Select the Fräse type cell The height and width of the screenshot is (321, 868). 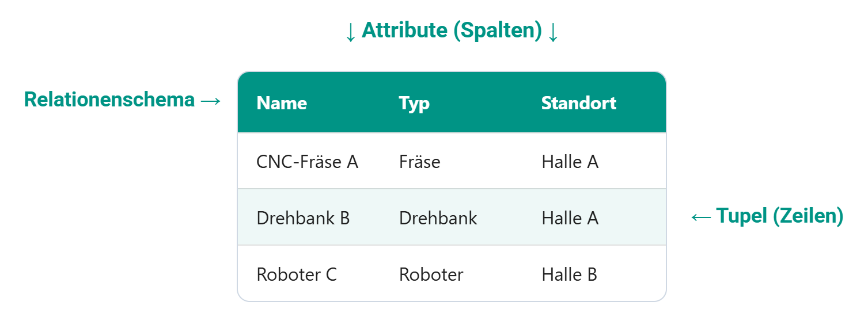[x=419, y=162]
